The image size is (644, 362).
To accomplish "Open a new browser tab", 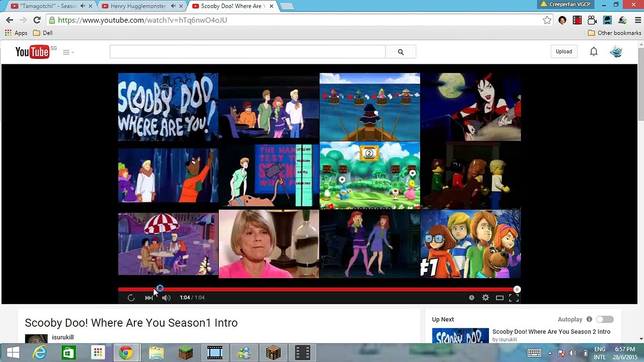I will pos(287,6).
